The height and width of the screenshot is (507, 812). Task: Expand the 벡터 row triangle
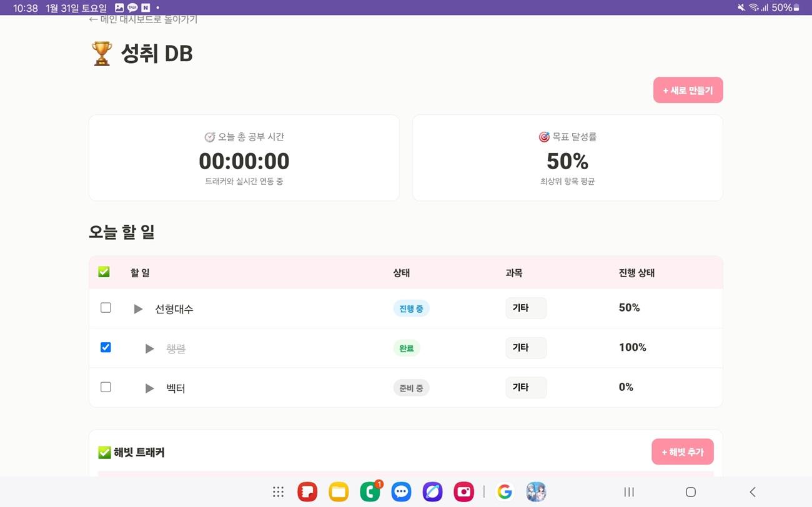click(150, 388)
